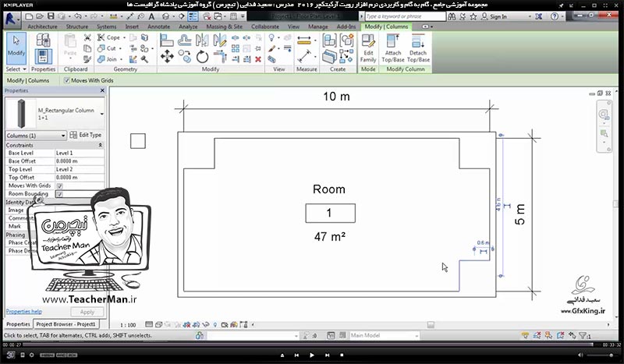The image size is (624, 364).
Task: Open the Architecture ribbon tab
Action: 42,27
